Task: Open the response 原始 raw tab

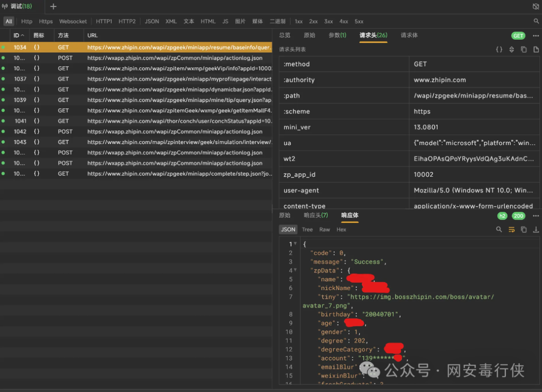Action: pos(285,215)
